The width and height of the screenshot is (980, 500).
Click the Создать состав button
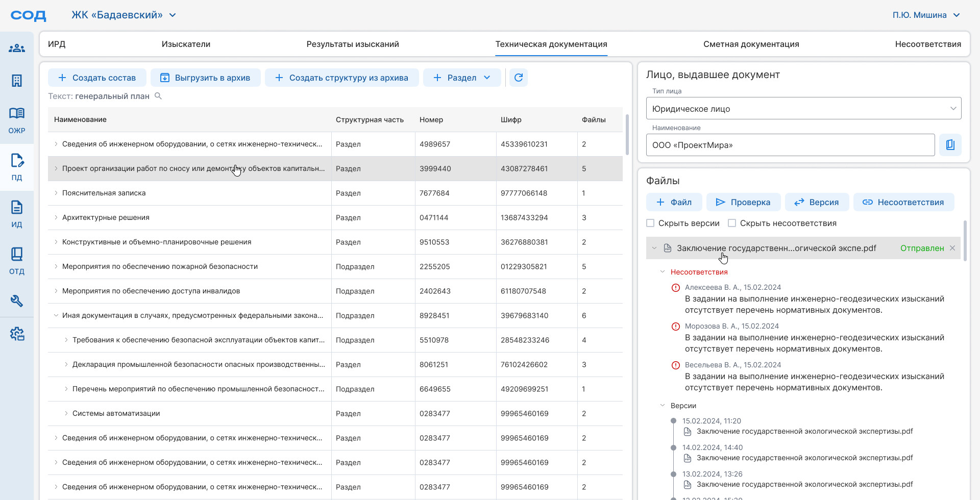click(x=97, y=78)
